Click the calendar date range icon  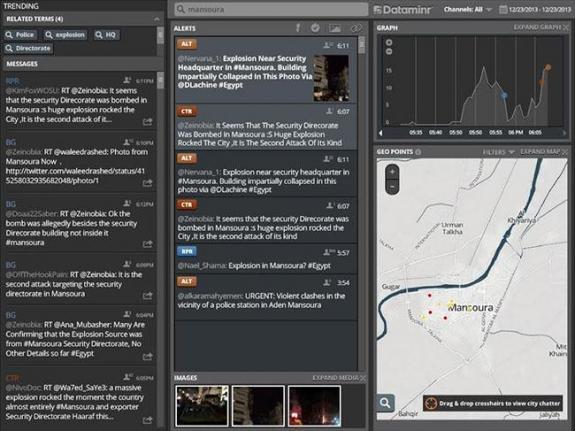pos(503,10)
